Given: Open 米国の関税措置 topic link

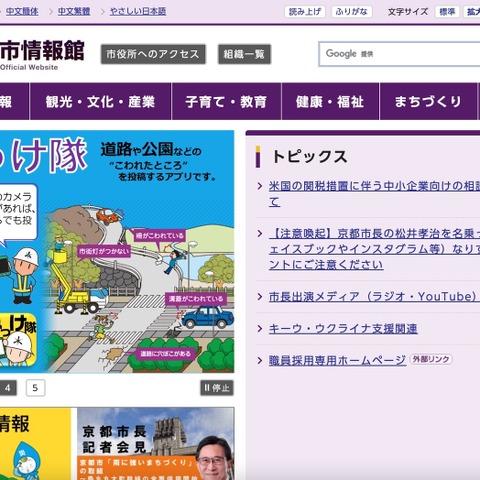Looking at the screenshot, I should pyautogui.click(x=374, y=194).
